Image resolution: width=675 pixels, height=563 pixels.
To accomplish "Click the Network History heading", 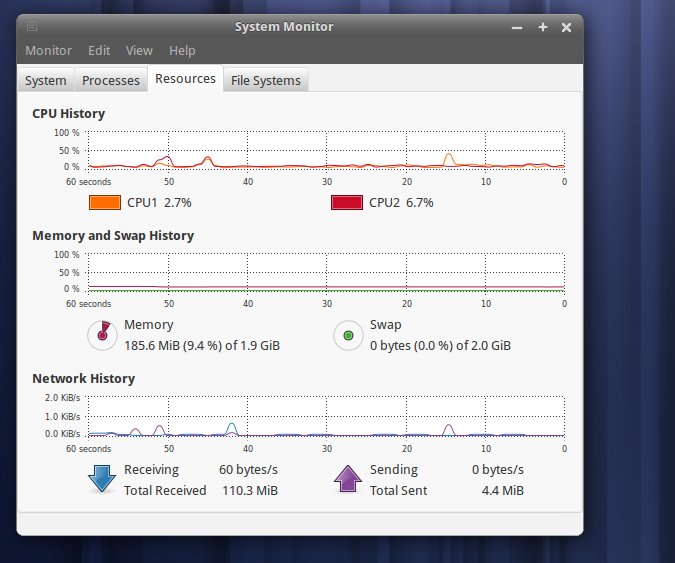I will click(x=84, y=378).
